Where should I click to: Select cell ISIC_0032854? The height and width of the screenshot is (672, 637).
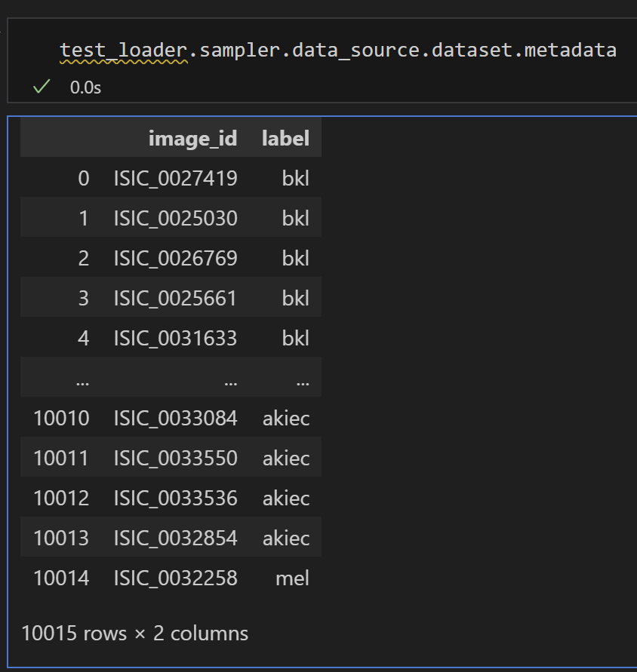[x=175, y=538]
